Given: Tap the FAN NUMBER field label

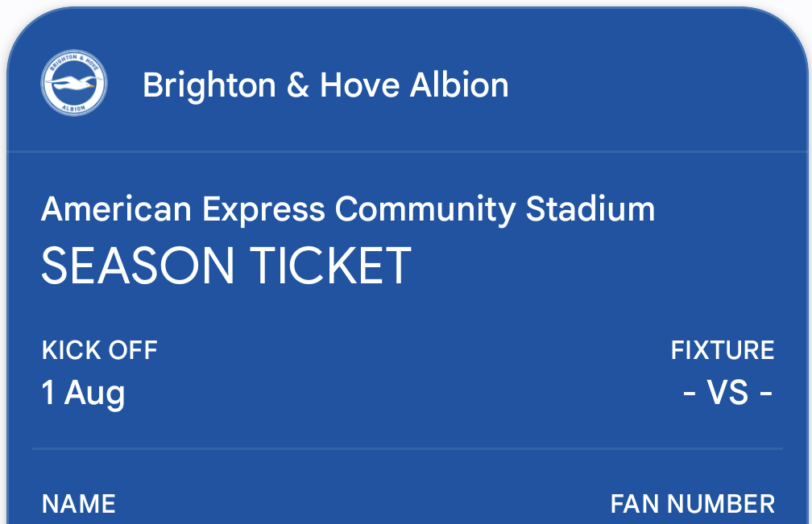Looking at the screenshot, I should click(693, 504).
